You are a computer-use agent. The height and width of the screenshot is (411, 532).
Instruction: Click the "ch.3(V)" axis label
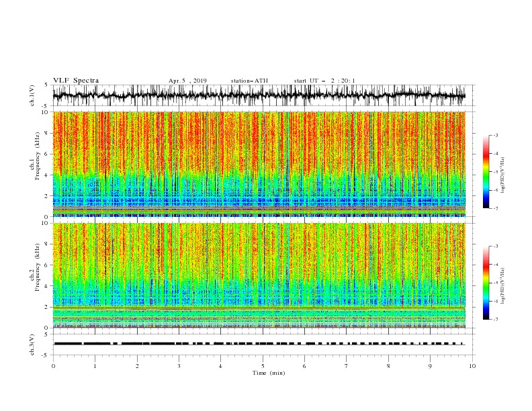(32, 345)
